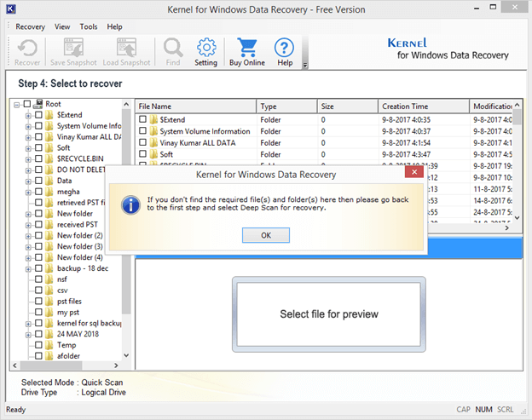Expand kernel for sql backup node
Screen dimensions: 532x420
tap(28, 324)
